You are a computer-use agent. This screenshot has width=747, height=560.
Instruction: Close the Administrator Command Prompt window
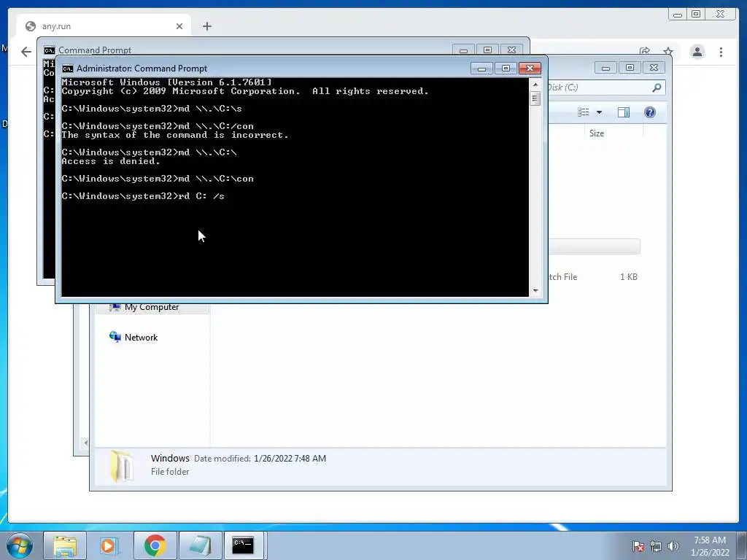coord(530,68)
